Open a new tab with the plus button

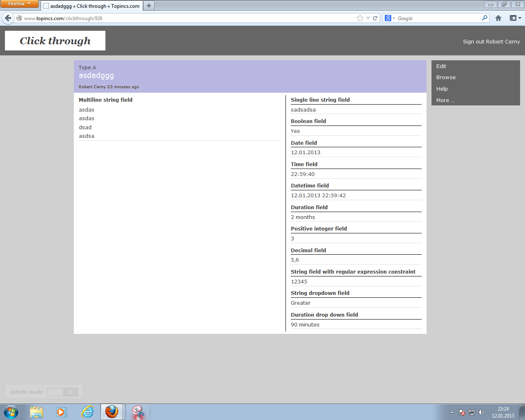(149, 6)
